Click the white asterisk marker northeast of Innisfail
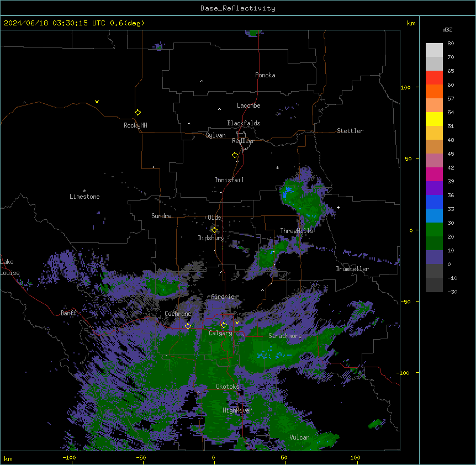Viewport: 476px width, 465px height. pyautogui.click(x=277, y=167)
